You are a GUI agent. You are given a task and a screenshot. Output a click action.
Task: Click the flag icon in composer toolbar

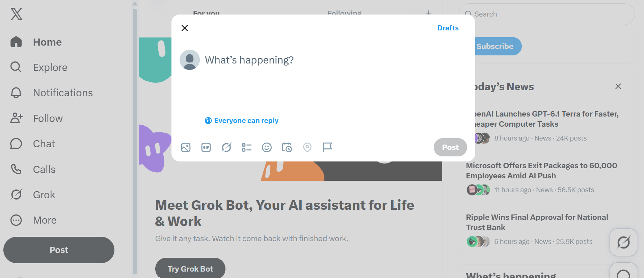click(327, 148)
